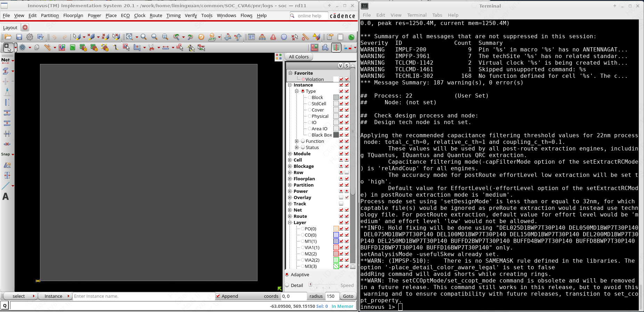Click the Save design floppy icon
Viewport: 644px width, 312px height.
19,37
